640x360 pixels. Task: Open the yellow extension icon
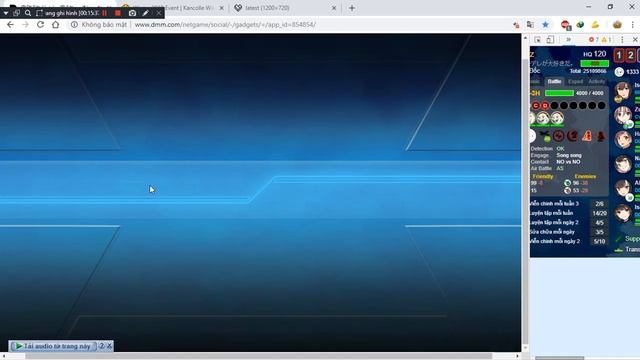[595, 25]
